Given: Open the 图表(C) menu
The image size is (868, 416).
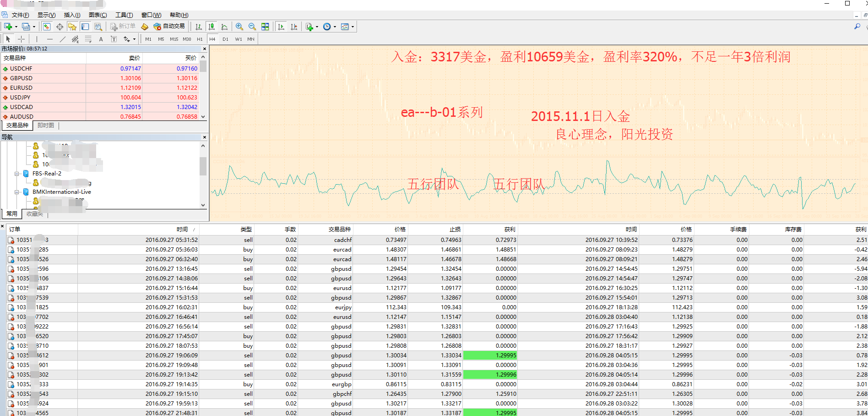Looking at the screenshot, I should (98, 15).
